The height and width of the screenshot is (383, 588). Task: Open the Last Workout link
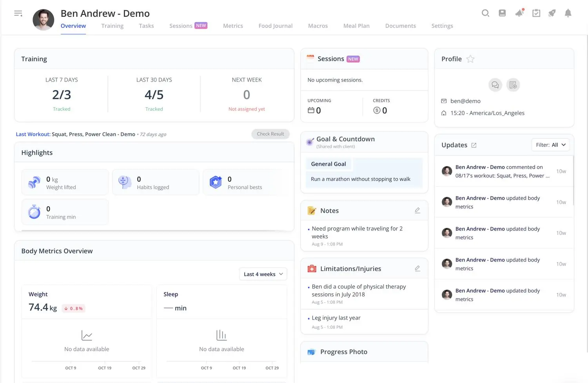point(75,134)
